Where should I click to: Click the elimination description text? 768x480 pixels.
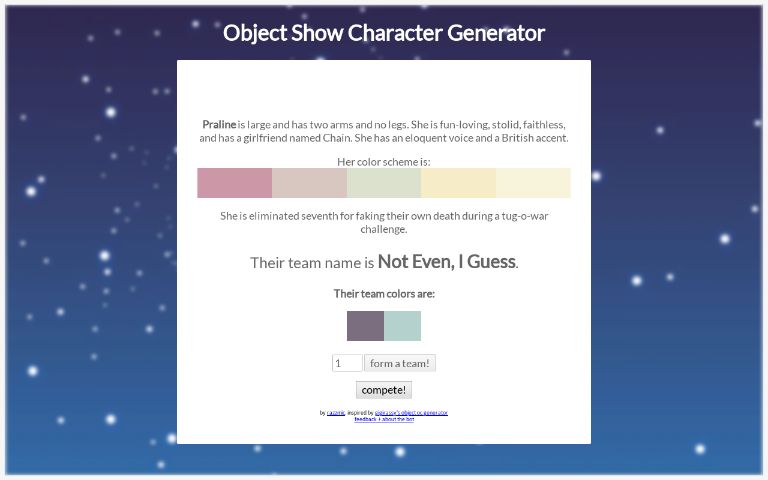coord(384,222)
